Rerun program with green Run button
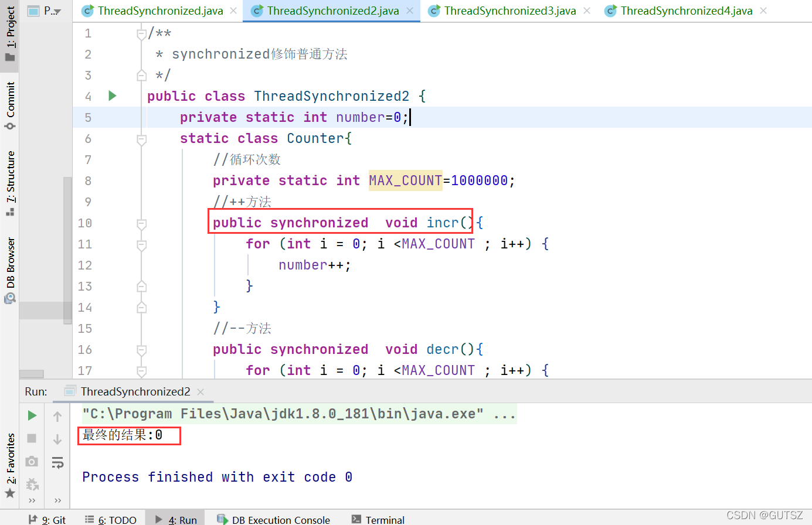This screenshot has width=812, height=525. [32, 415]
